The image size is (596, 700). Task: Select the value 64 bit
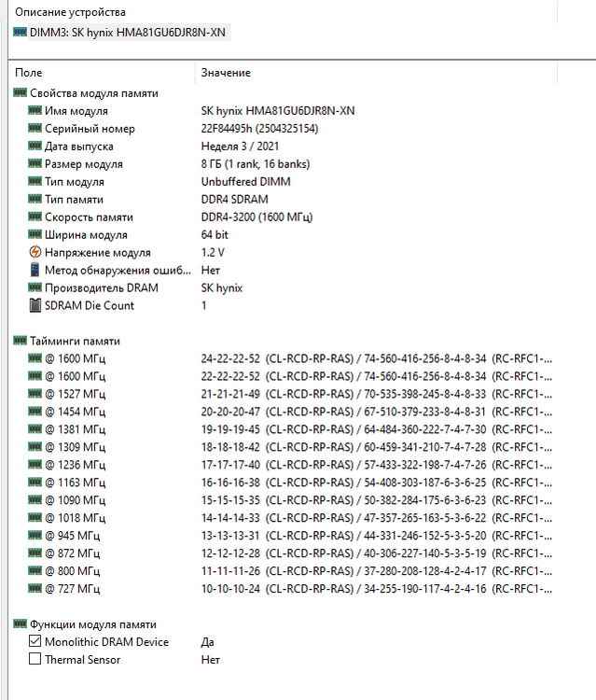(215, 235)
